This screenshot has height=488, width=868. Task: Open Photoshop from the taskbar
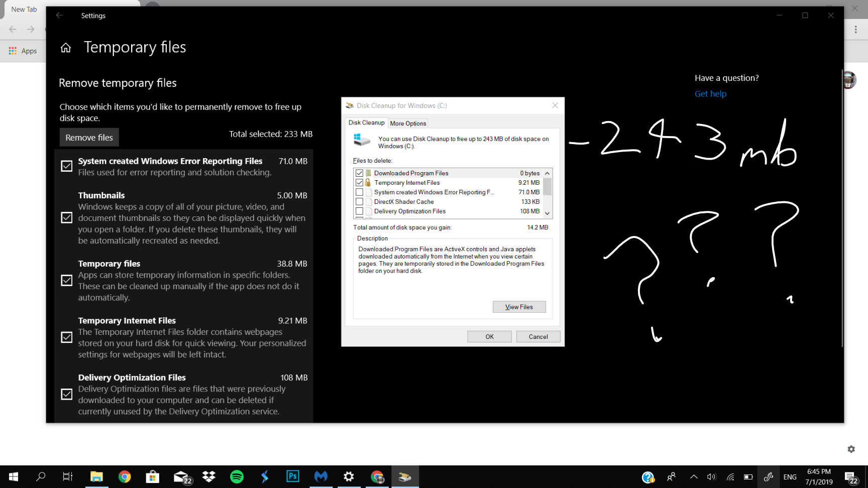coord(293,477)
